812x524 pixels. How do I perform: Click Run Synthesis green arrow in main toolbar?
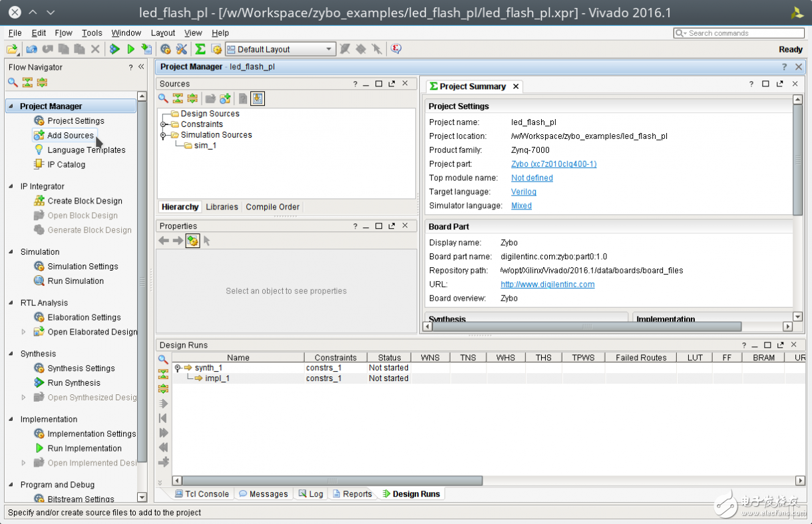click(115, 49)
